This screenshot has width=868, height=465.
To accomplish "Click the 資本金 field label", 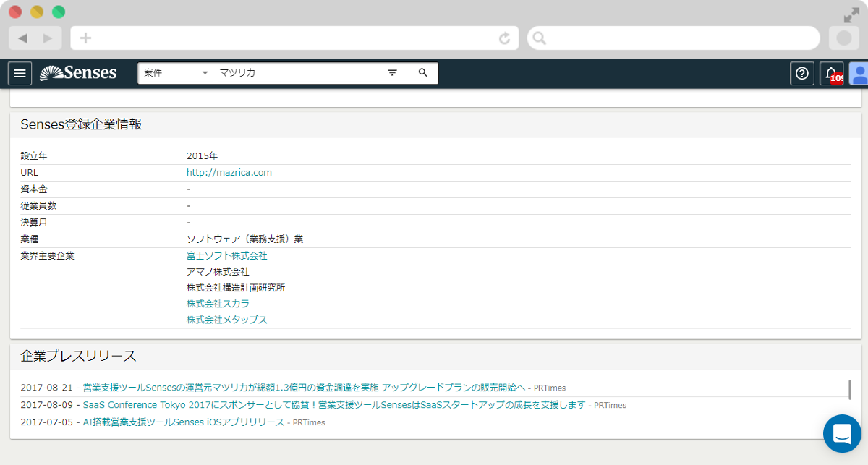I will (x=34, y=189).
